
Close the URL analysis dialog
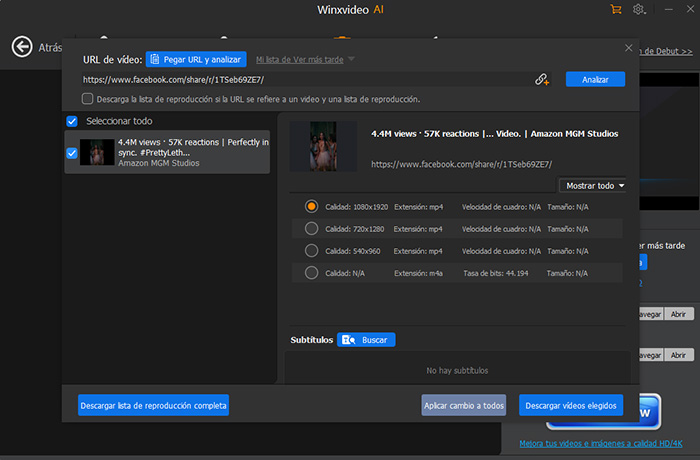(x=629, y=48)
